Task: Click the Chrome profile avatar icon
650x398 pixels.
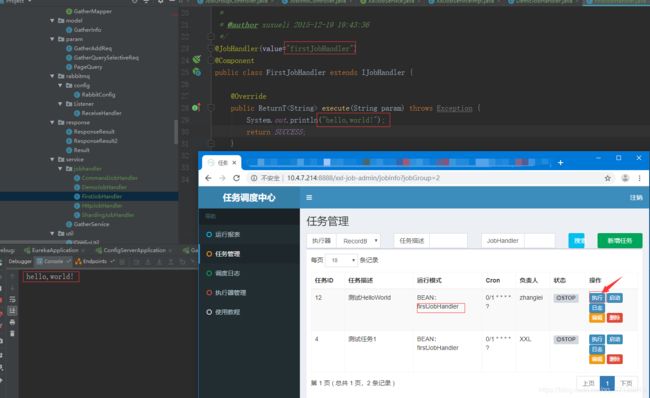Action: pyautogui.click(x=625, y=178)
